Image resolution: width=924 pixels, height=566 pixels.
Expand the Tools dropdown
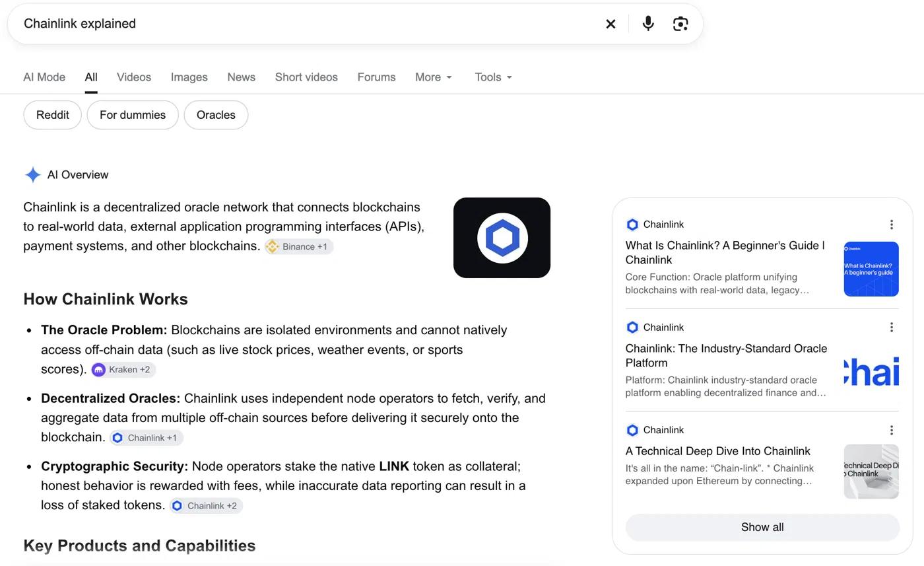[494, 77]
